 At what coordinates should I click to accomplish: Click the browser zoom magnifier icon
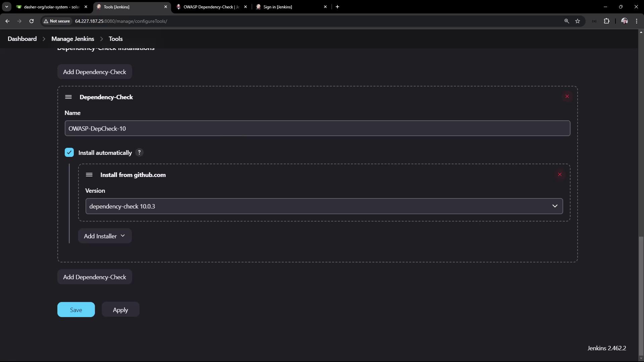(x=567, y=21)
